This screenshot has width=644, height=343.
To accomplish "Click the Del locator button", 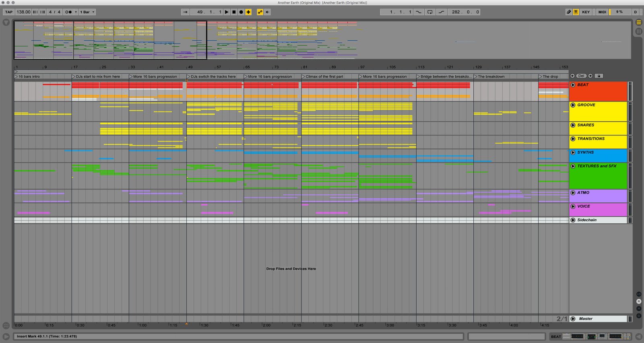I will [x=581, y=76].
